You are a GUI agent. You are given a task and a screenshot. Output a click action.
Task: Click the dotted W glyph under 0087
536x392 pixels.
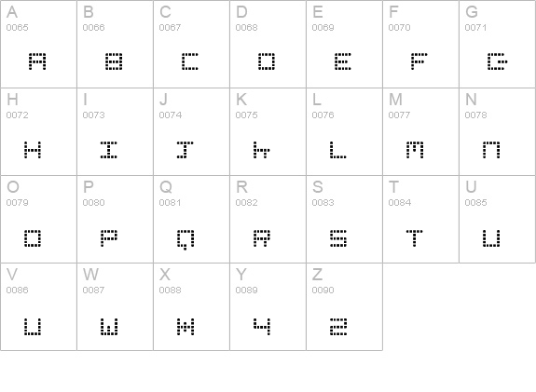click(109, 327)
